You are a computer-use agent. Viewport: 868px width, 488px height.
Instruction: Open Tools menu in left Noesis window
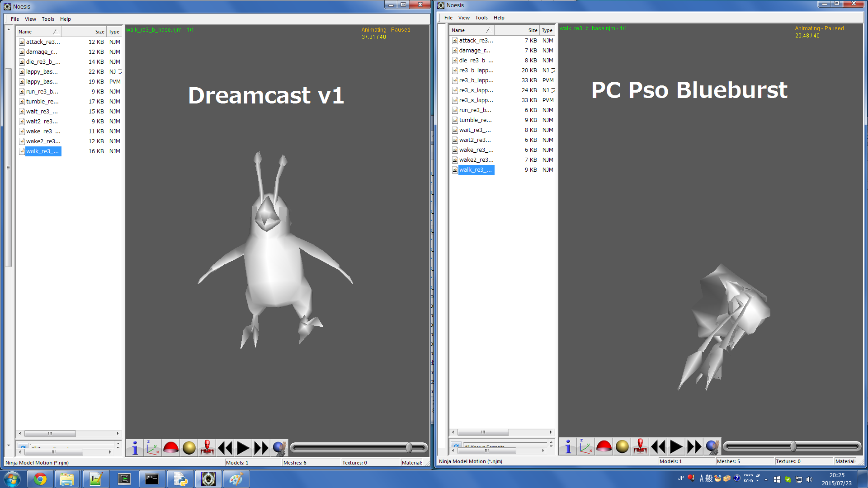pos(48,19)
